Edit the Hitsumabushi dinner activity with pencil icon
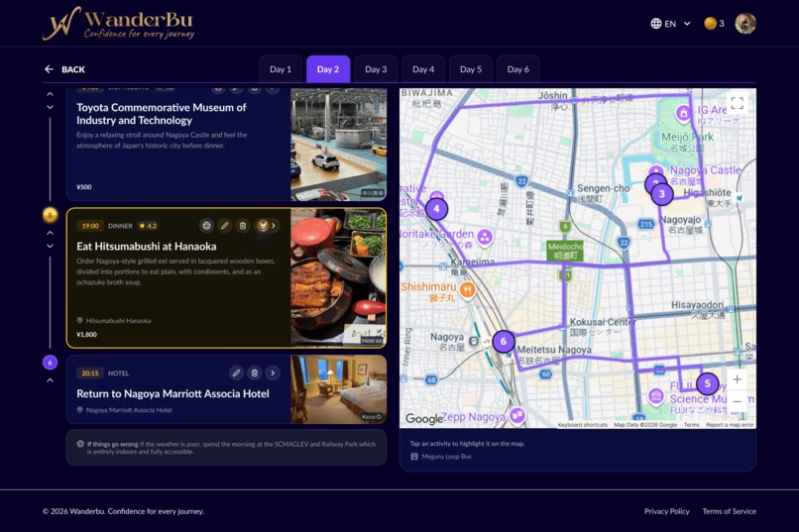 (x=225, y=226)
